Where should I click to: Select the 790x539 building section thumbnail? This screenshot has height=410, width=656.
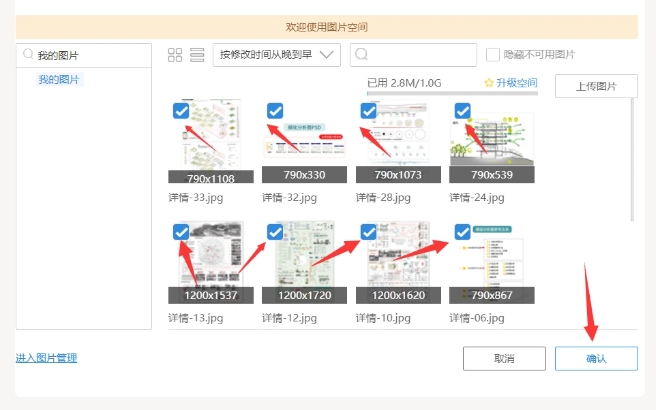click(x=492, y=141)
